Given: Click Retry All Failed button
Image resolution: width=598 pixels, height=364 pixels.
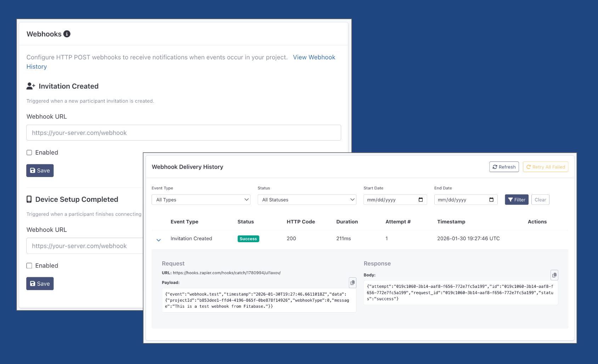Looking at the screenshot, I should point(546,167).
